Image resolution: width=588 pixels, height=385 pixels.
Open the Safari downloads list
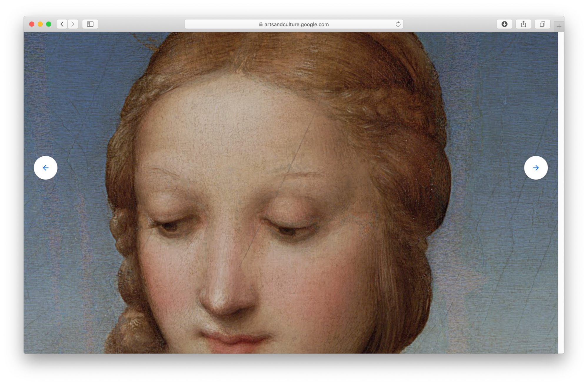[504, 24]
